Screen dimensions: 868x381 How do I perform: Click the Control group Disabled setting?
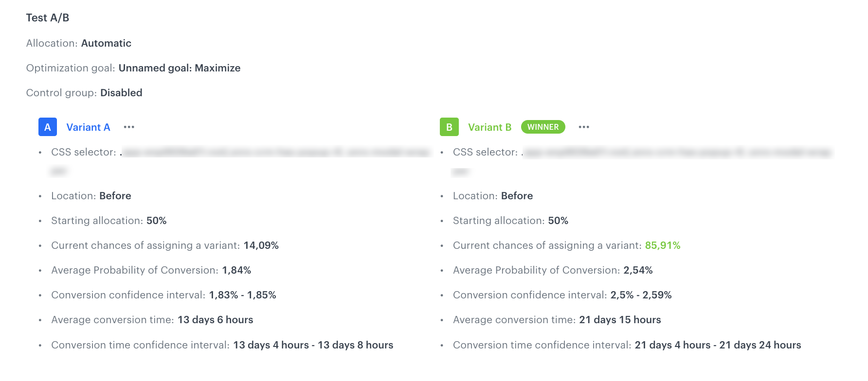pyautogui.click(x=121, y=92)
